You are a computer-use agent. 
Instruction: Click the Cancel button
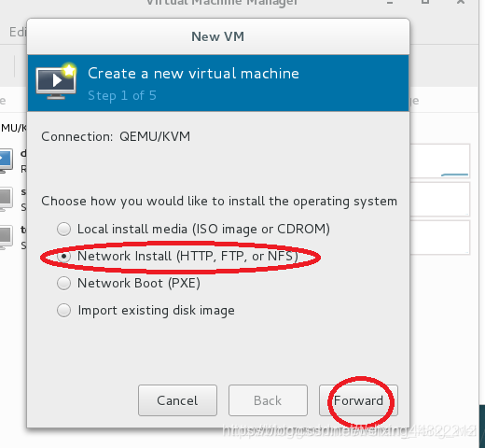click(x=177, y=400)
